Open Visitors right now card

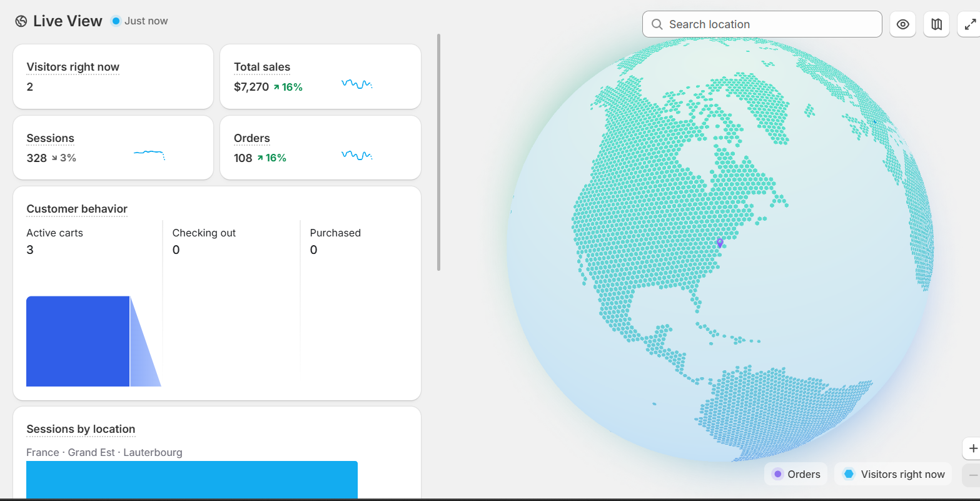tap(113, 76)
